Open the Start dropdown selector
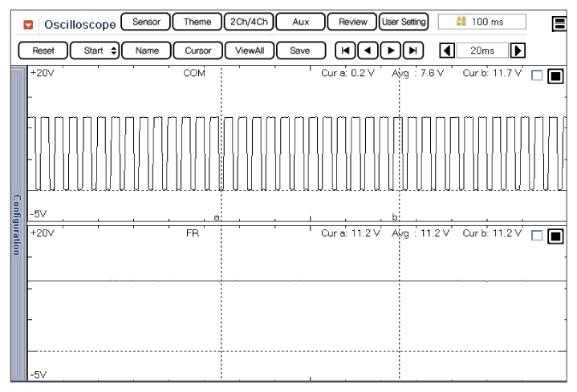The image size is (577, 392). point(95,50)
